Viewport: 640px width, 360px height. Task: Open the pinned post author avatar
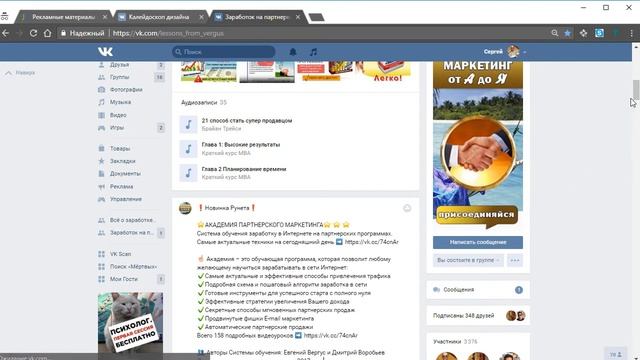(x=185, y=208)
